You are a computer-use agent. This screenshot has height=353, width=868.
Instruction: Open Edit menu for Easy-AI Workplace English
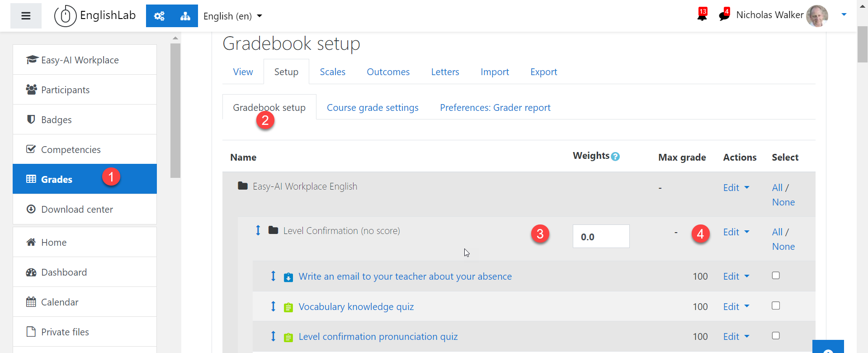(x=736, y=187)
